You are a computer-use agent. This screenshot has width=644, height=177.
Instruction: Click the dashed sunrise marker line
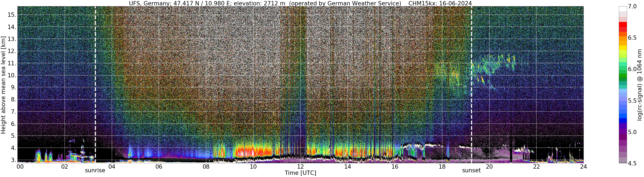[x=95, y=84]
